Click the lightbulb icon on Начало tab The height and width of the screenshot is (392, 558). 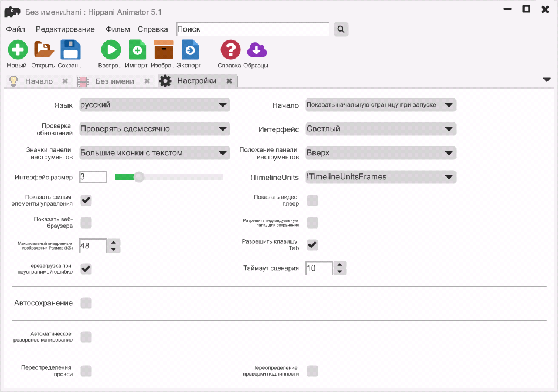13,81
